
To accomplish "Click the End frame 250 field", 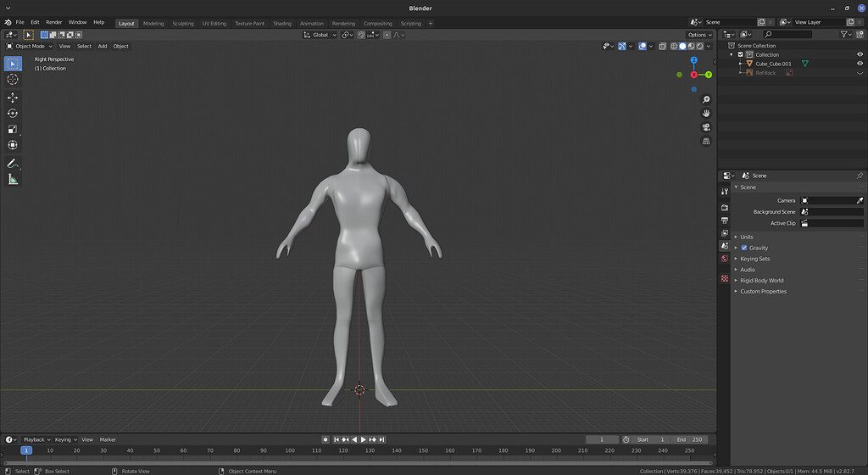I will click(x=689, y=439).
